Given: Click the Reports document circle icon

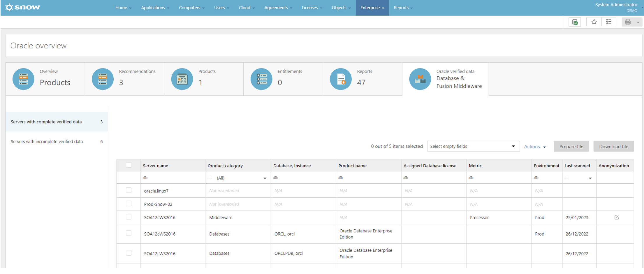Looking at the screenshot, I should 341,79.
